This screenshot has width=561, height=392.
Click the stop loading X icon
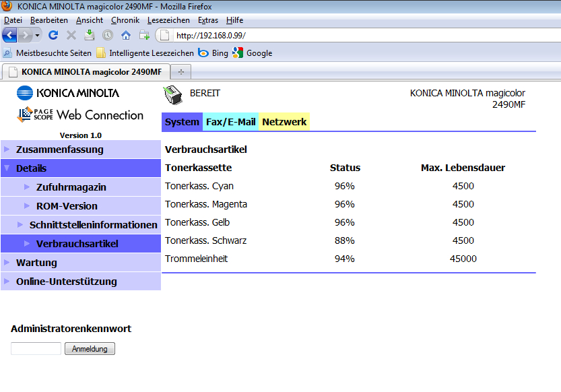pos(71,35)
